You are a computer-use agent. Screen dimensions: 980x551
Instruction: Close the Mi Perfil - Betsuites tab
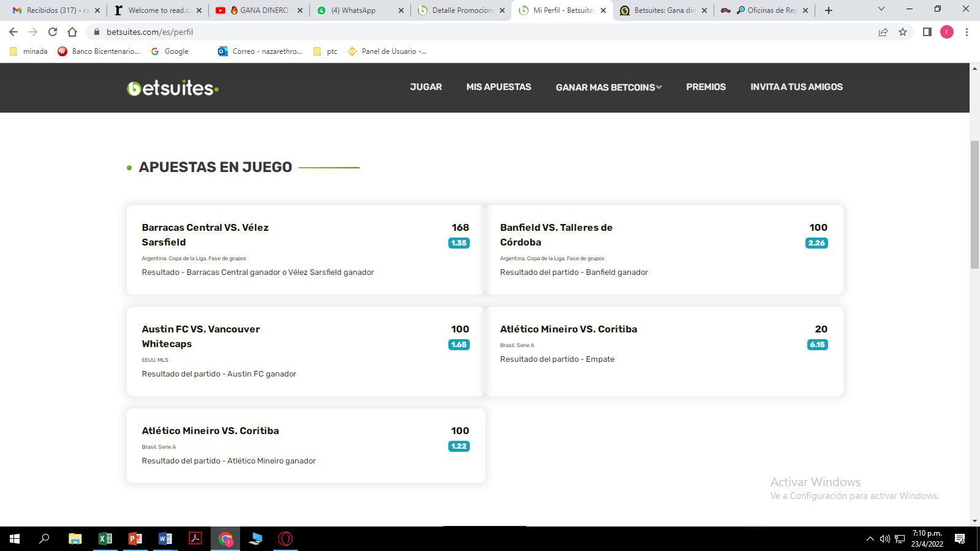tap(603, 10)
